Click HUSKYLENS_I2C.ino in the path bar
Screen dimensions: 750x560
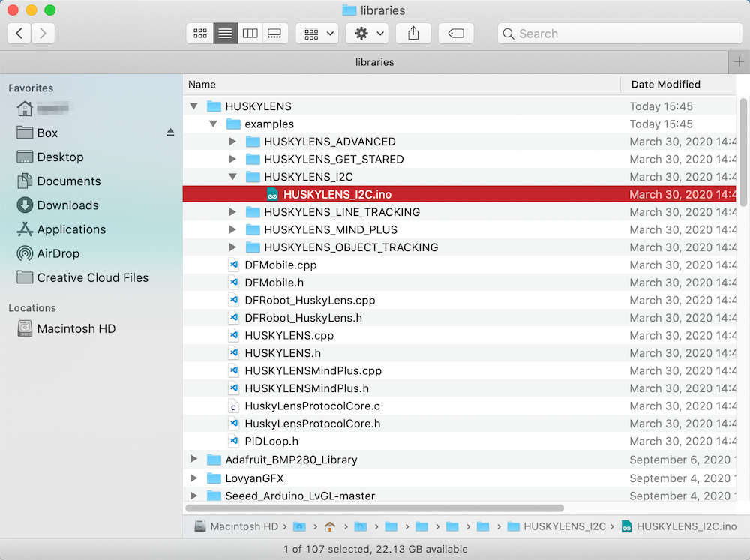click(679, 526)
